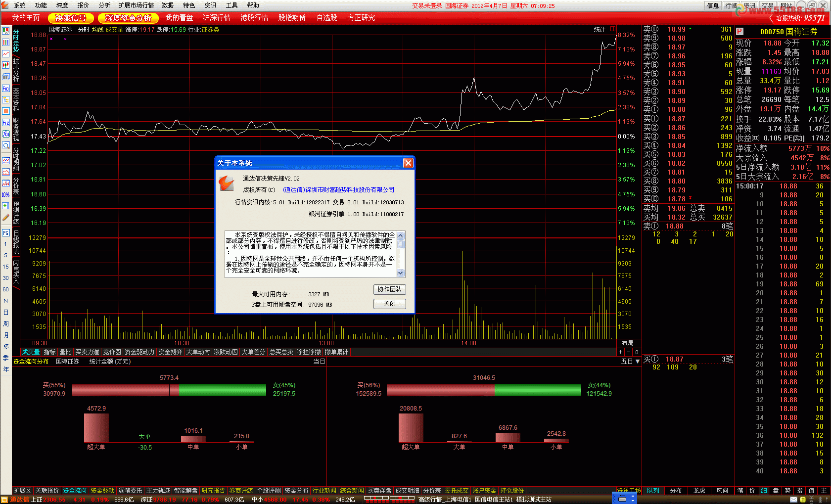The width and height of the screenshot is (831, 504).
Task: Open the 帮助 menu
Action: point(253,5)
